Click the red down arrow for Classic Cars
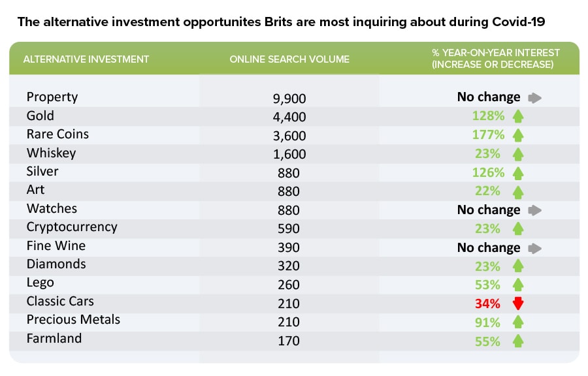588x376 pixels. point(518,304)
